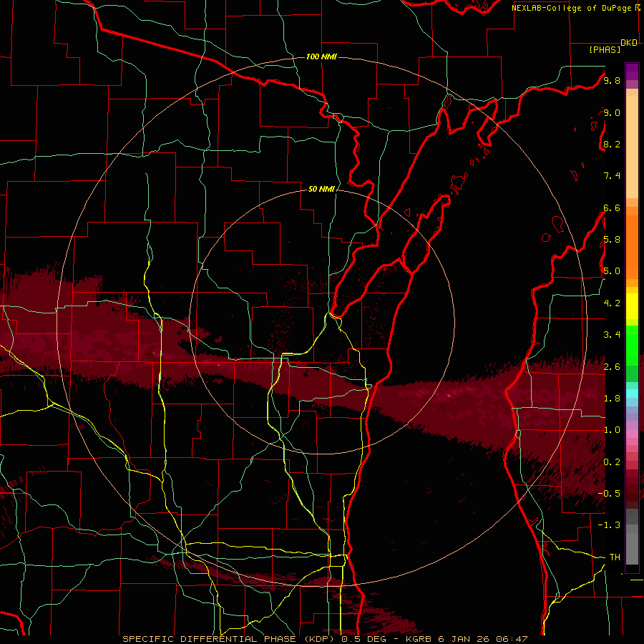Screen dimensions: 644x644
Task: Click the 1.0 scale value
Action: tap(612, 429)
